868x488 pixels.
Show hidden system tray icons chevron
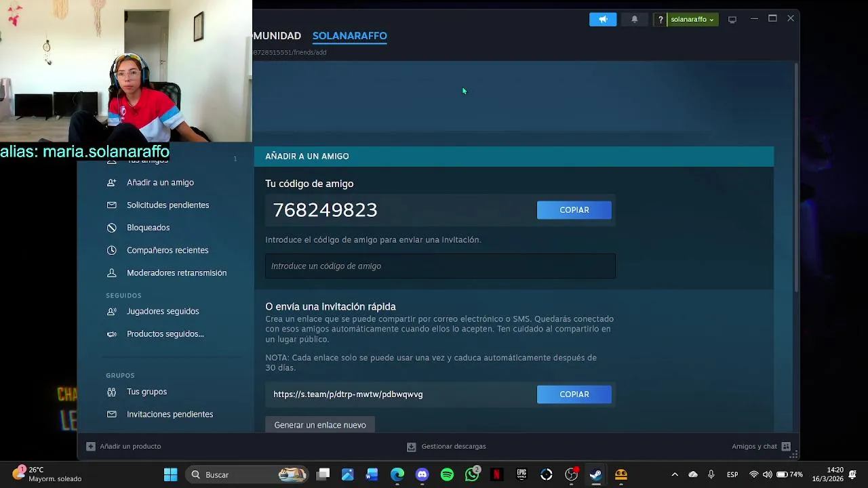pyautogui.click(x=675, y=475)
